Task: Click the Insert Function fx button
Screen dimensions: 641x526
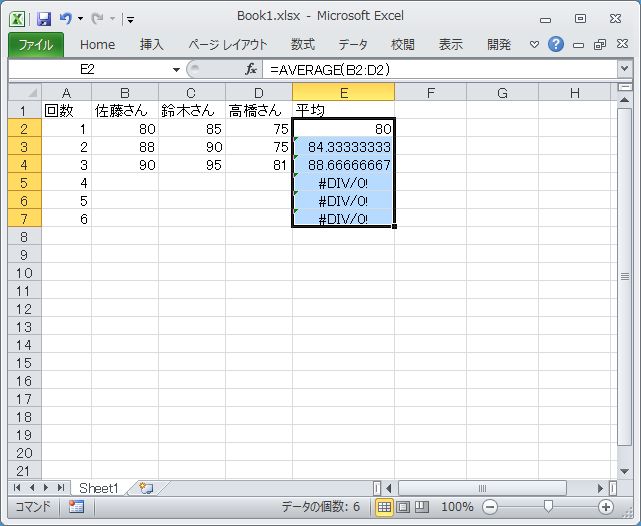Action: coord(251,70)
